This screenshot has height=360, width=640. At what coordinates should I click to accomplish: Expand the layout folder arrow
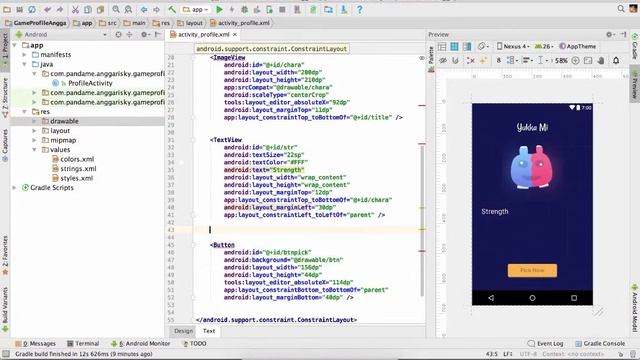click(34, 131)
